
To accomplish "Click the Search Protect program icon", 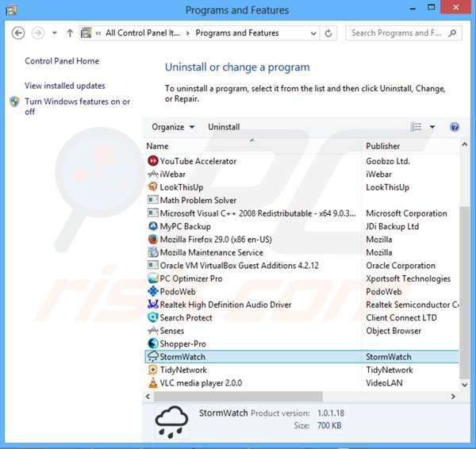I will pos(152,317).
